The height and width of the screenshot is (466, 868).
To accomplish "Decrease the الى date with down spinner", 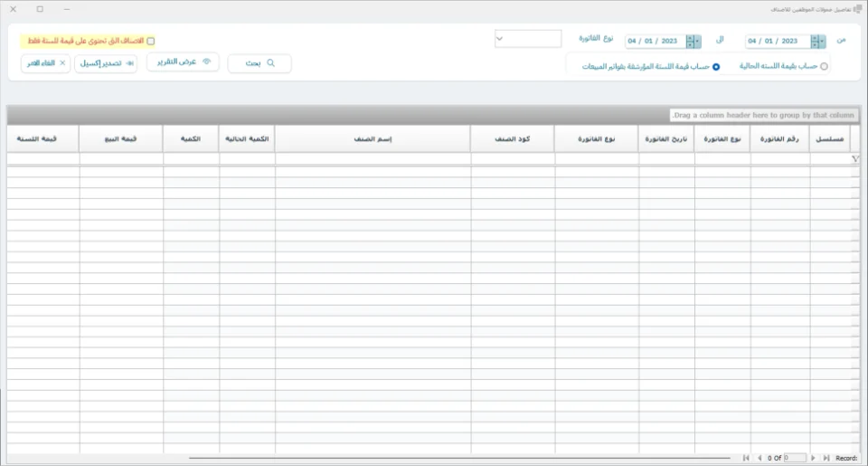I will click(x=690, y=44).
